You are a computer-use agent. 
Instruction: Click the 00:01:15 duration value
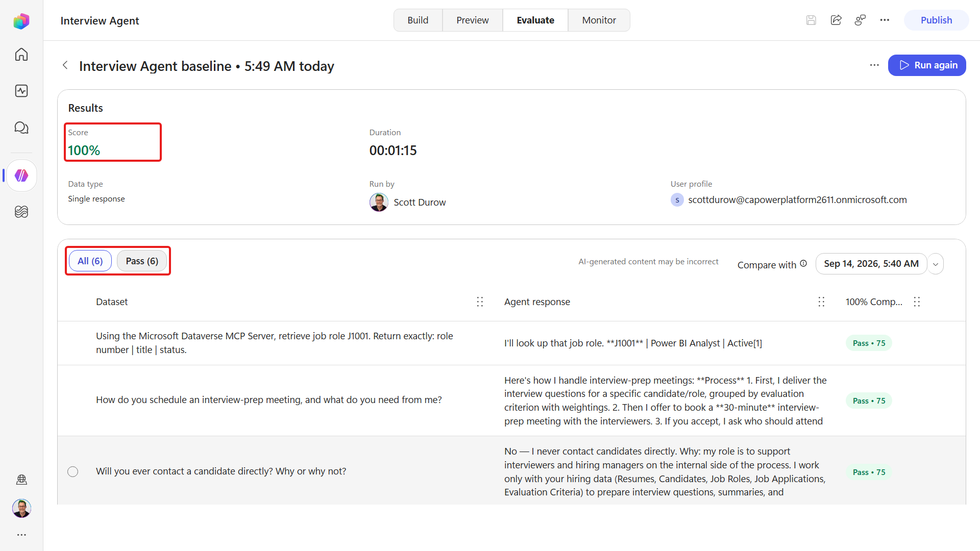click(393, 151)
